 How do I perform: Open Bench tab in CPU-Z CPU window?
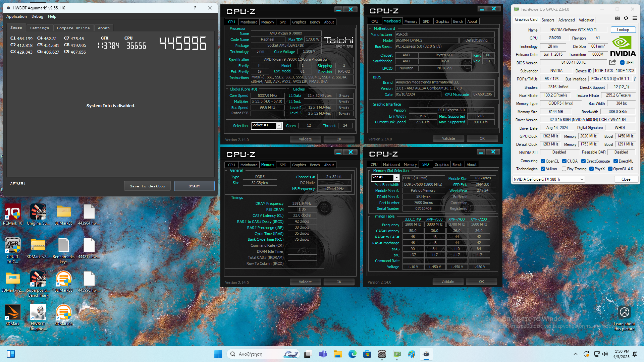coord(315,22)
